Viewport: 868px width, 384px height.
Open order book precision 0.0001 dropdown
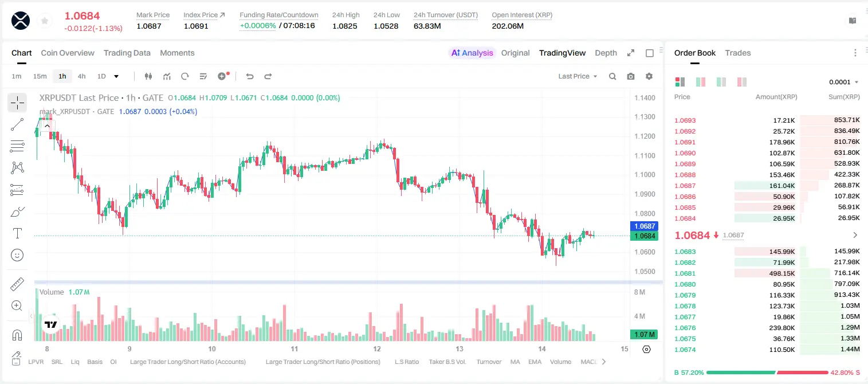844,82
